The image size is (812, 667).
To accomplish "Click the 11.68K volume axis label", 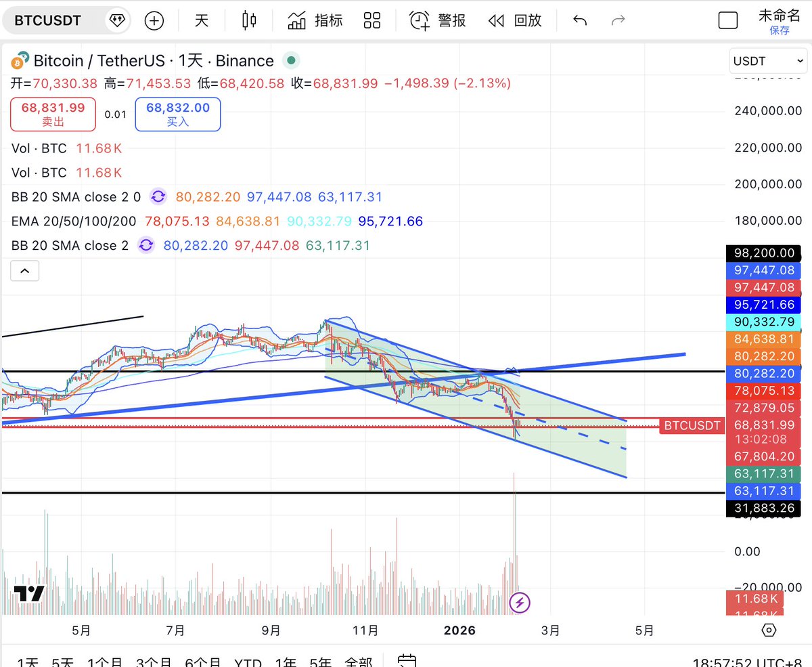I will (x=754, y=599).
